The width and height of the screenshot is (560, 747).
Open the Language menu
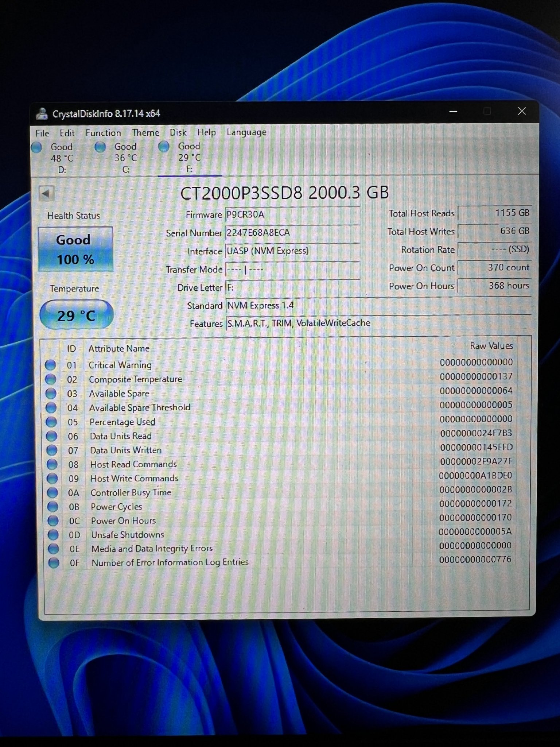coord(246,132)
